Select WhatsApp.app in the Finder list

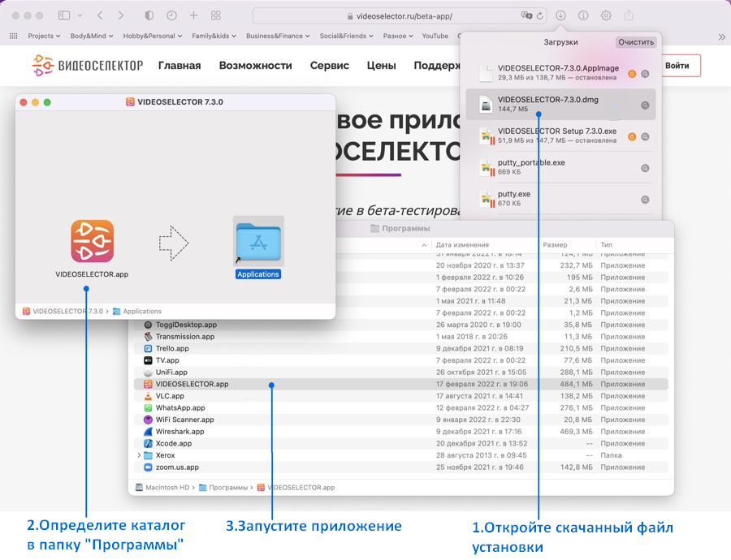[x=401, y=407]
